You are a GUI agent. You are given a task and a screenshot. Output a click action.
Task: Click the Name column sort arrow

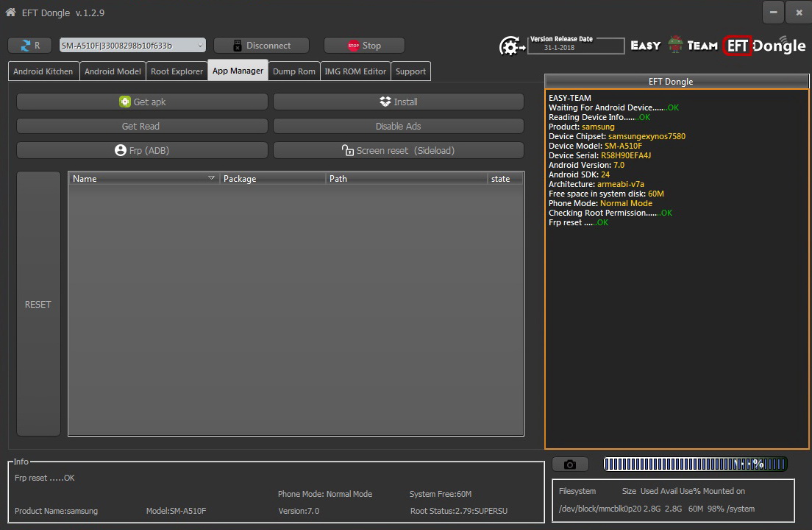pos(211,178)
